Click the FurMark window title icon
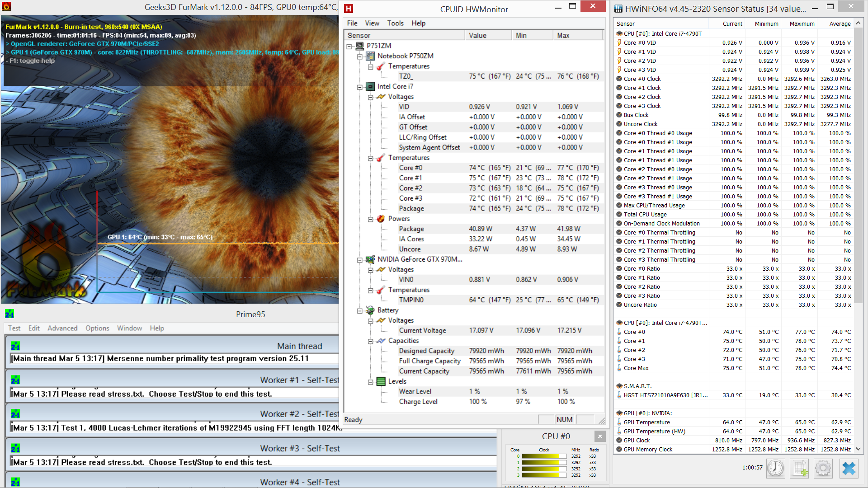 (7, 7)
